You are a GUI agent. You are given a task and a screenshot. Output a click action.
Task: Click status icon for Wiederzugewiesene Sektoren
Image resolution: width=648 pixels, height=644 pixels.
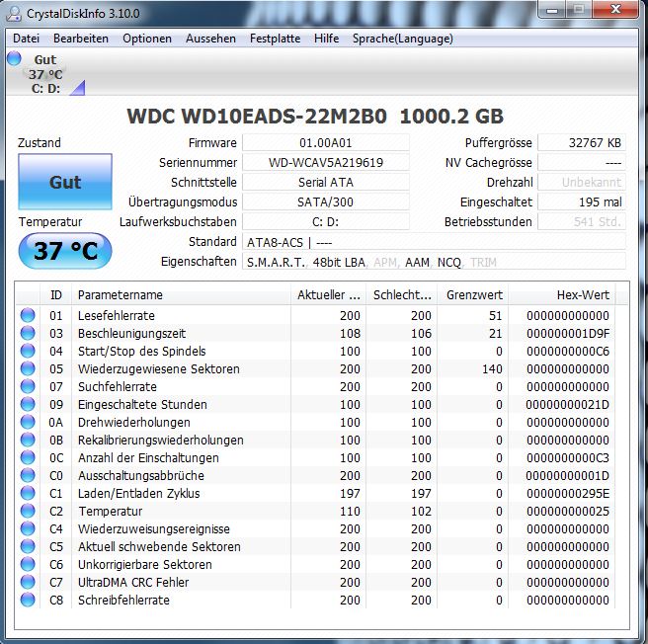pyautogui.click(x=28, y=368)
